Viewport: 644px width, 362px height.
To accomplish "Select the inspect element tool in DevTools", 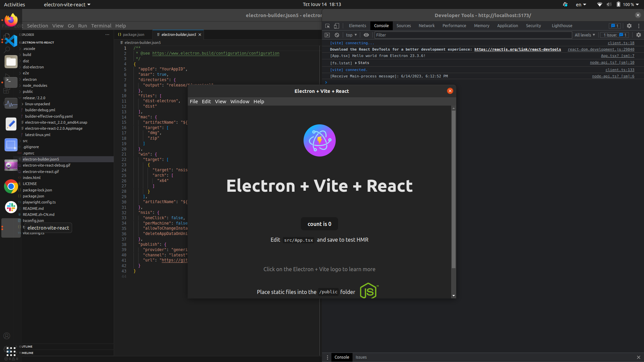I will (327, 26).
